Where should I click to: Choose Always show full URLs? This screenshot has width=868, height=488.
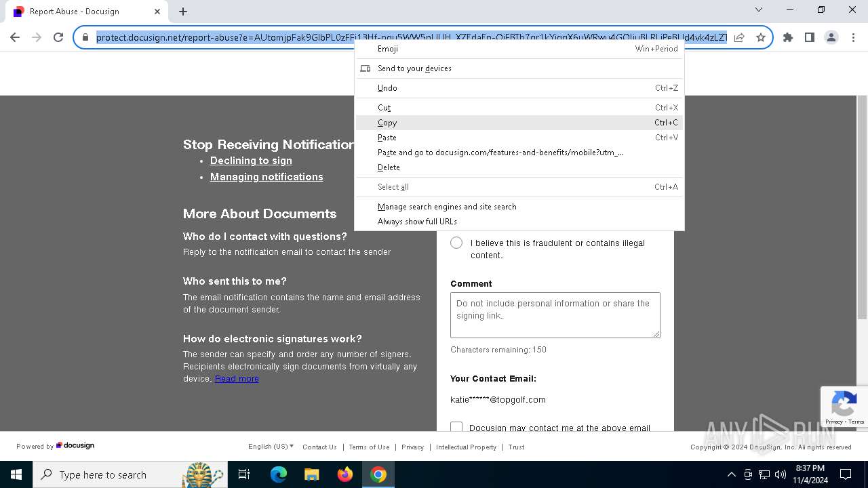[519, 222]
